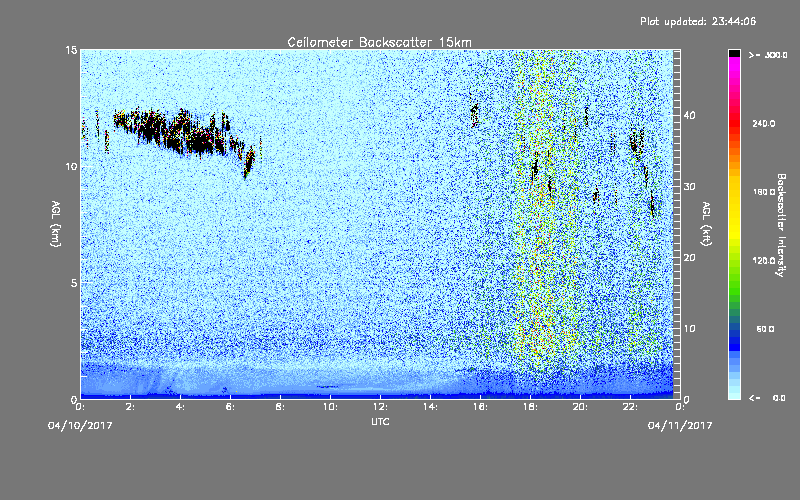This screenshot has width=800, height=500.
Task: Click the 'Backscatter Intensity' colorbar label
Action: [781, 225]
